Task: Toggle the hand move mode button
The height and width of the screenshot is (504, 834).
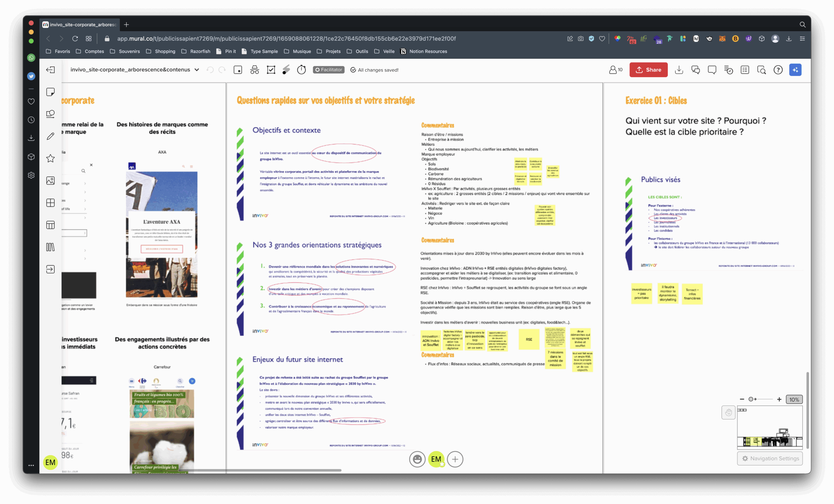Action: coord(728,412)
